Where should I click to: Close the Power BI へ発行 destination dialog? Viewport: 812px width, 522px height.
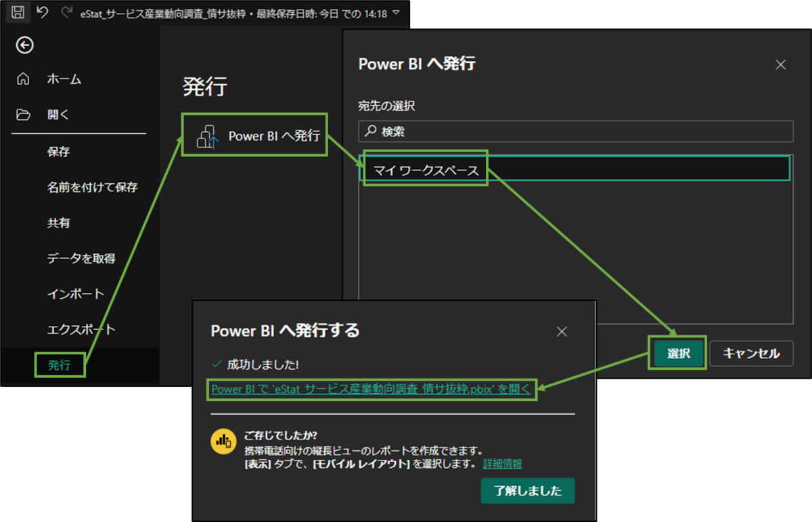click(780, 65)
